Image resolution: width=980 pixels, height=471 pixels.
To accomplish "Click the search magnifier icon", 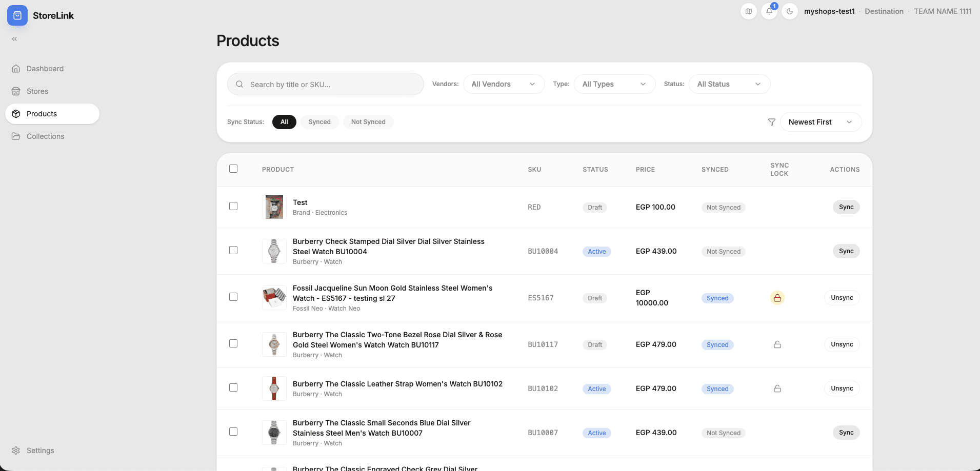I will (239, 84).
